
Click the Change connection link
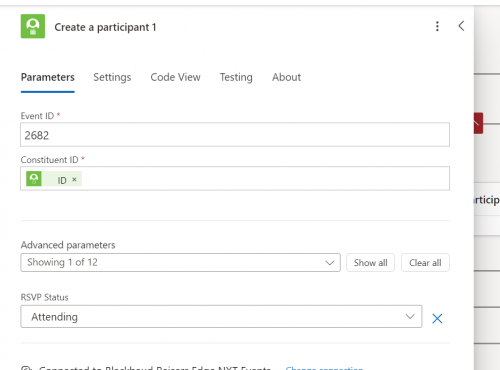(324, 368)
